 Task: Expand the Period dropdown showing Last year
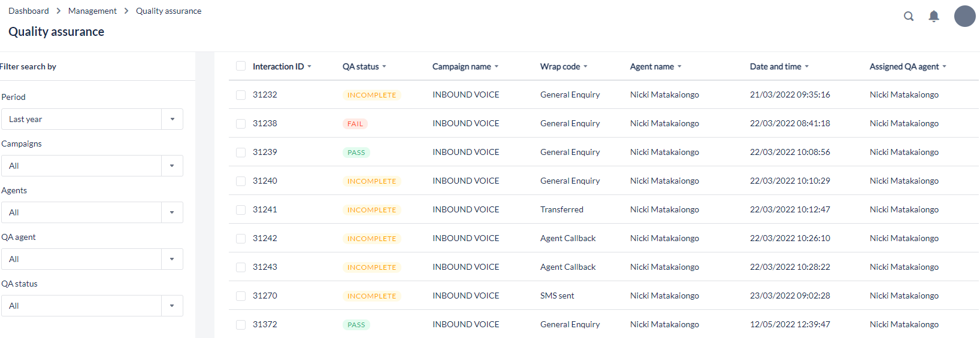click(172, 119)
